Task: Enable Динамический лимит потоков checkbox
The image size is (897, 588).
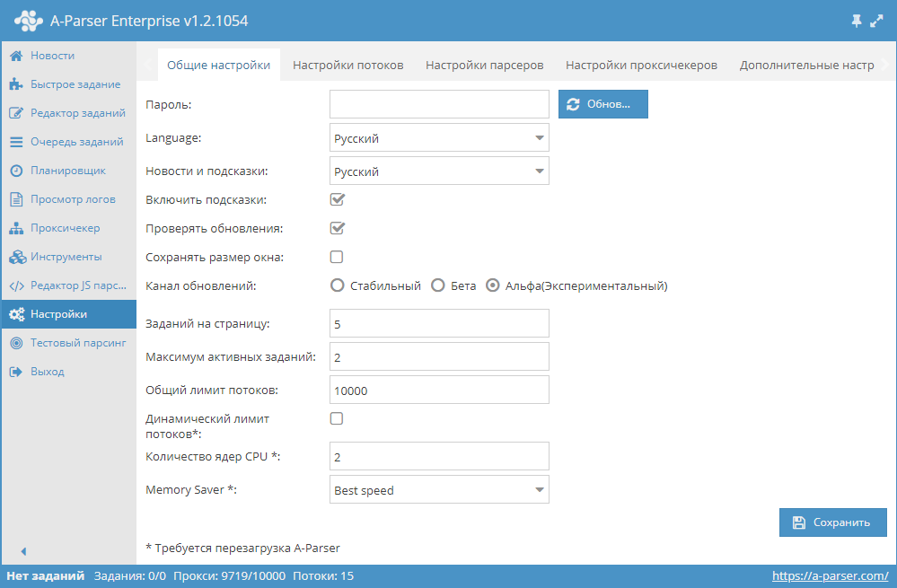Action: (x=337, y=418)
